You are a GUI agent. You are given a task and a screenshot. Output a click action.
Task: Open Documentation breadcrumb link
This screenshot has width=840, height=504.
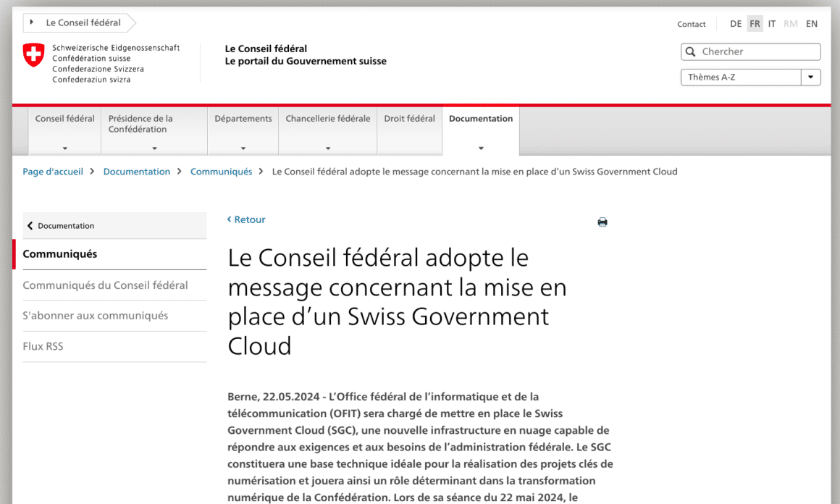click(x=137, y=172)
